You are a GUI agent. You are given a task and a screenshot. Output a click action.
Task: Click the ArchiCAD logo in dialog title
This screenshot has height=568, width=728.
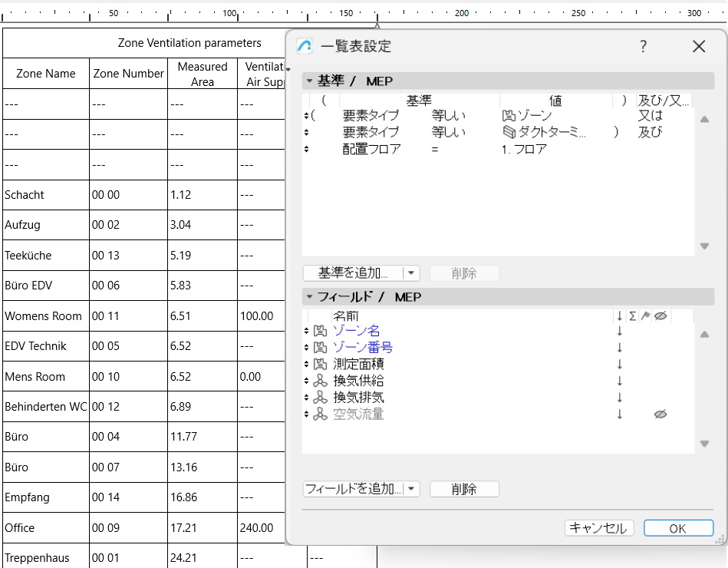tap(305, 46)
